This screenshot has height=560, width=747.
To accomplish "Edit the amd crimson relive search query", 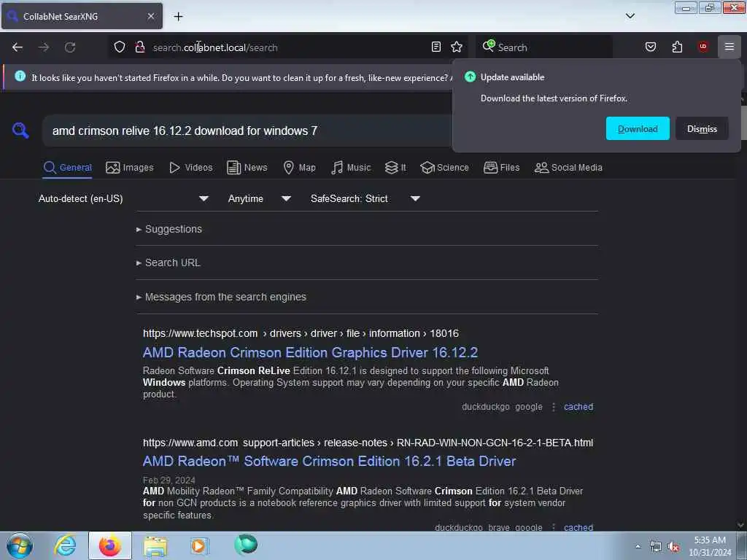I will click(248, 131).
